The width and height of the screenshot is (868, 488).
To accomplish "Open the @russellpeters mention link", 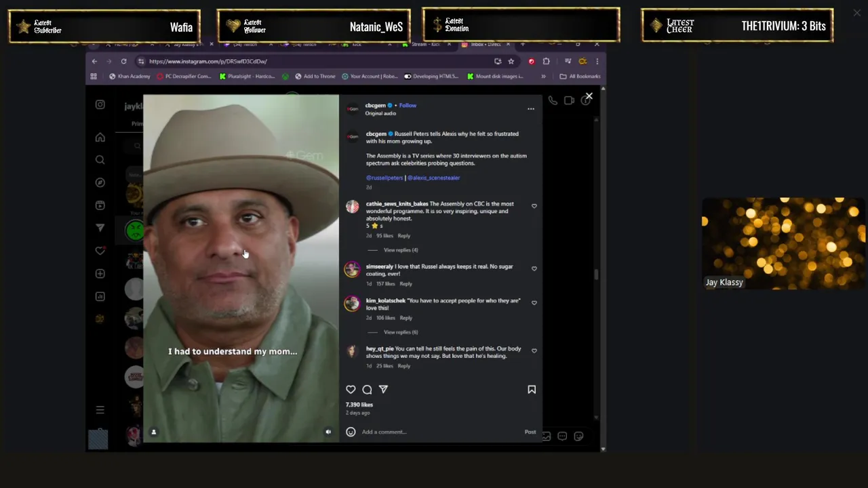I will point(384,178).
